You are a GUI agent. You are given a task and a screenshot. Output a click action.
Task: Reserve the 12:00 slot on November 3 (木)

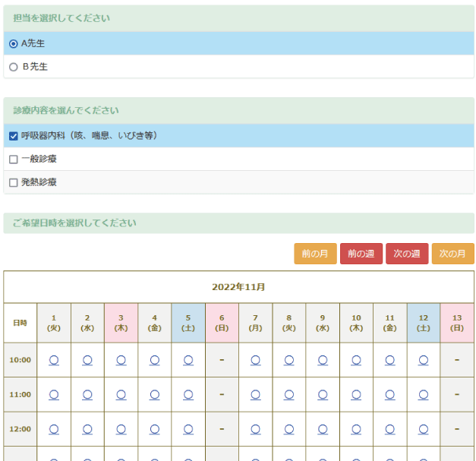point(121,429)
